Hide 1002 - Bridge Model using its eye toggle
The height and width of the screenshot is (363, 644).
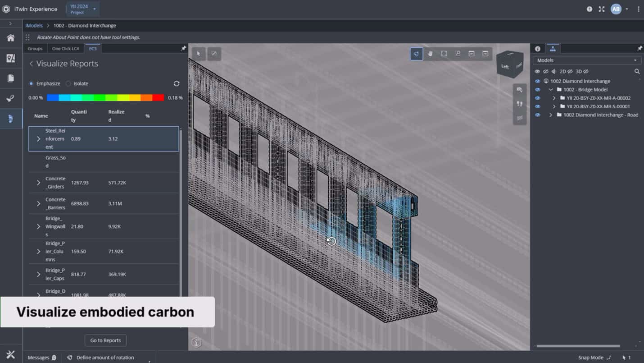[x=537, y=90]
